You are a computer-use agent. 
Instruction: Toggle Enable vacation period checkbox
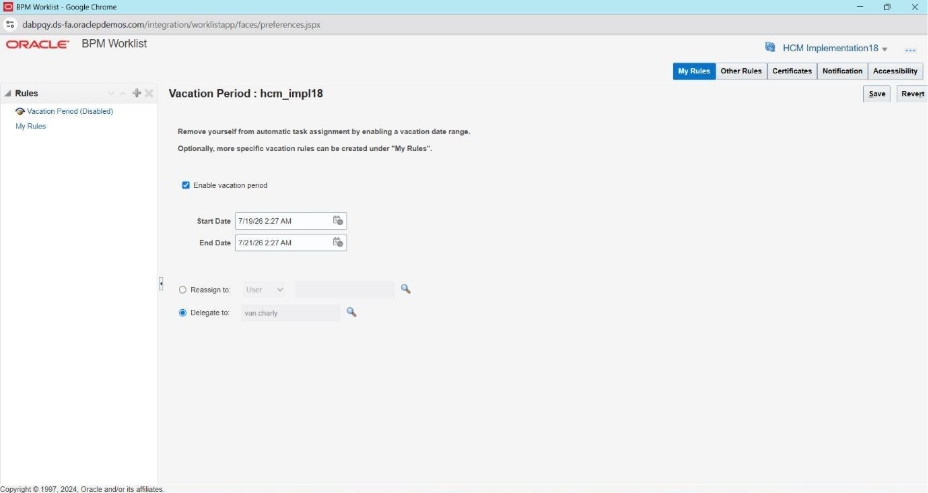pos(186,185)
